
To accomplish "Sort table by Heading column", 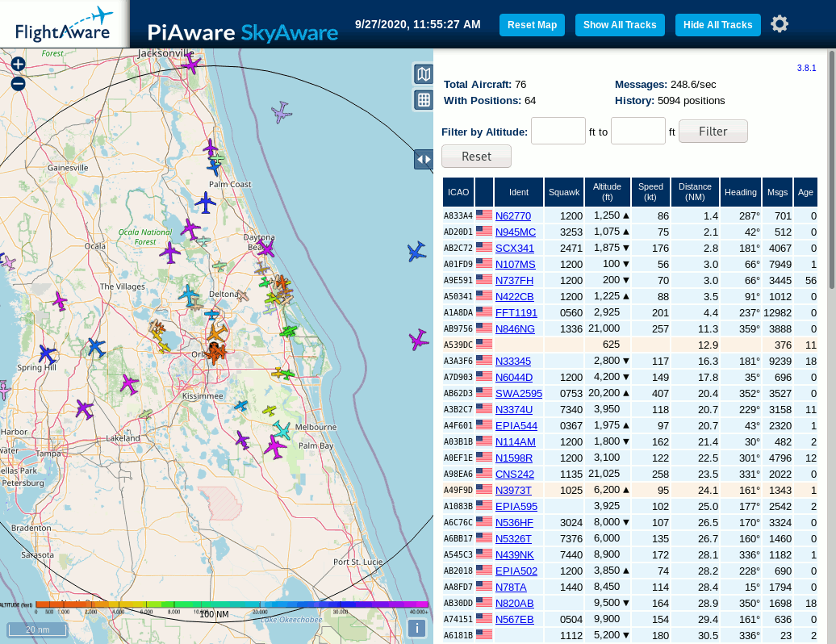I will pos(740,192).
